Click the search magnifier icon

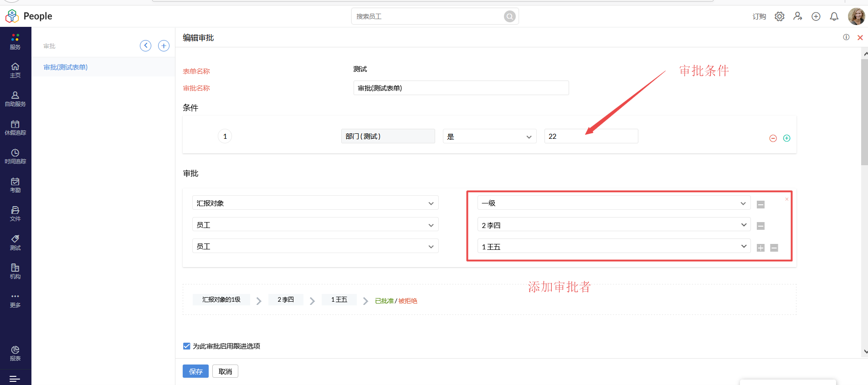point(509,16)
